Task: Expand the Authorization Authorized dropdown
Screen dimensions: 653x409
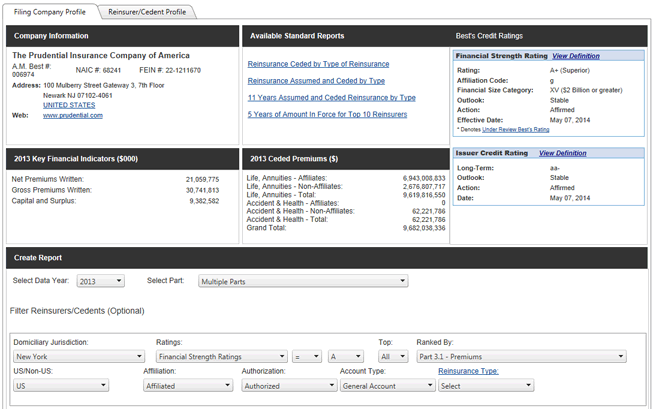Action: 289,386
